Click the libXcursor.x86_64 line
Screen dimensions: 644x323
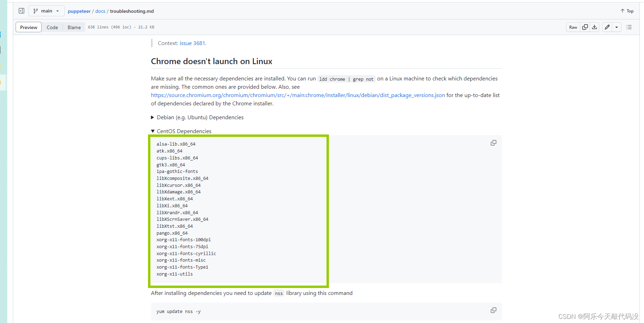click(179, 185)
